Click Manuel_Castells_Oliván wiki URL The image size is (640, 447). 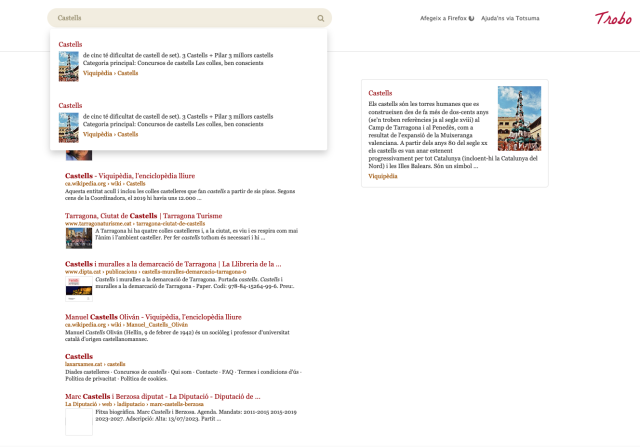[126, 325]
